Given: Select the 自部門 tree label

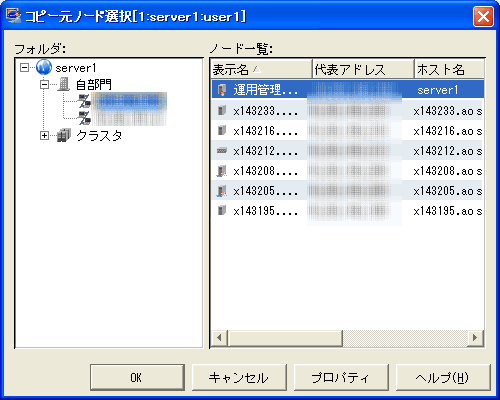Looking at the screenshot, I should 94,85.
